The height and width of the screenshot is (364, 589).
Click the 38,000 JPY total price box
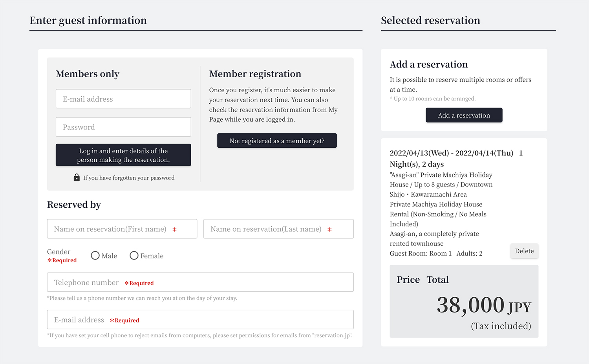[x=464, y=302]
